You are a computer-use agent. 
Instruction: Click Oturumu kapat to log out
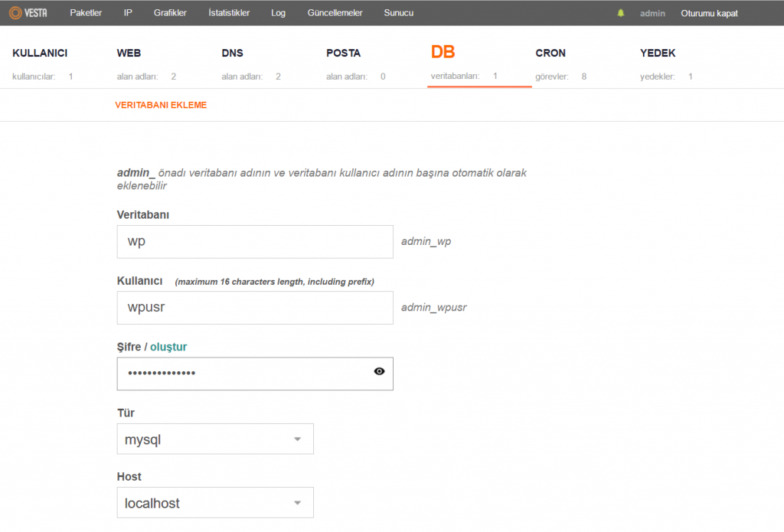[709, 13]
